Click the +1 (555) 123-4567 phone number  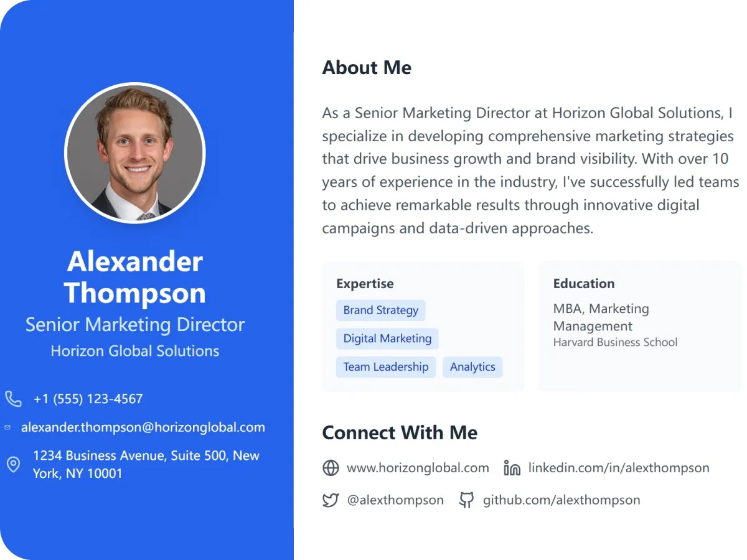click(88, 399)
